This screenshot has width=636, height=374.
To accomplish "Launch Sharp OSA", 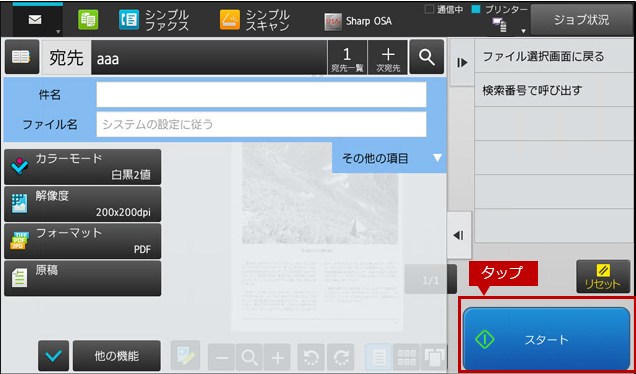I will click(358, 22).
